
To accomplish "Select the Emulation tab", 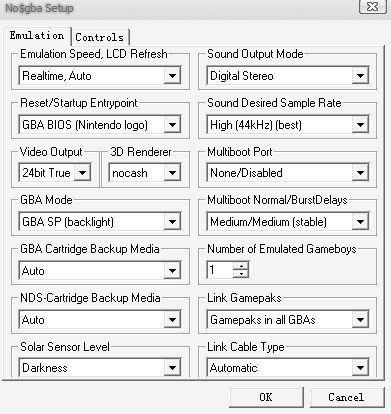I will coord(37,35).
